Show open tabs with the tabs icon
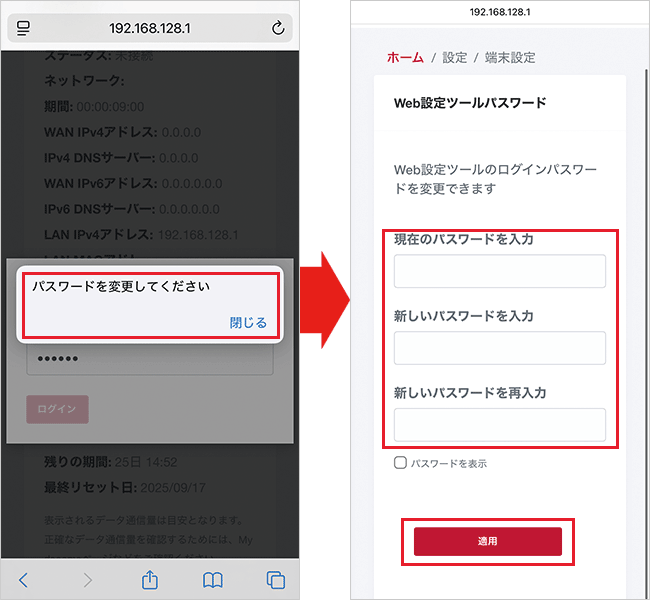Viewport: 650px width, 600px height. 276,580
